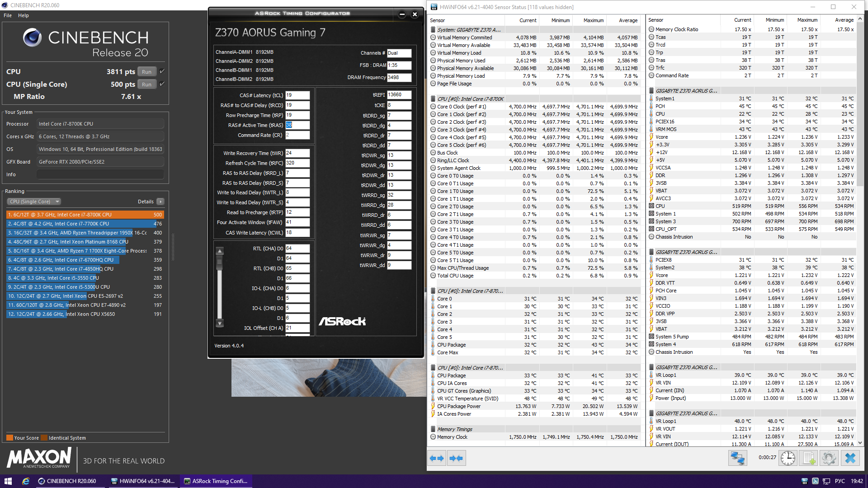Toggle the CPU test checkbox

pyautogui.click(x=162, y=71)
